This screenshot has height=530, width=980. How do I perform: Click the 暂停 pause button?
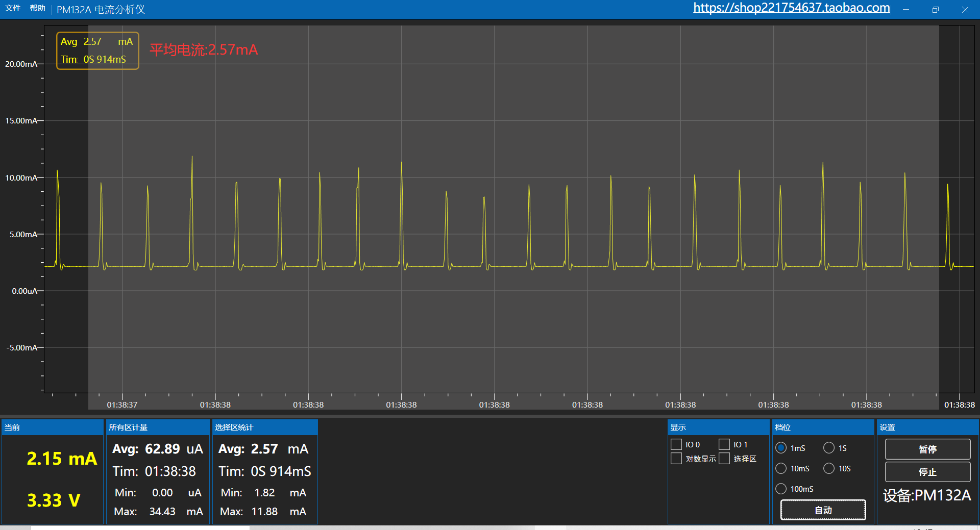pos(927,449)
